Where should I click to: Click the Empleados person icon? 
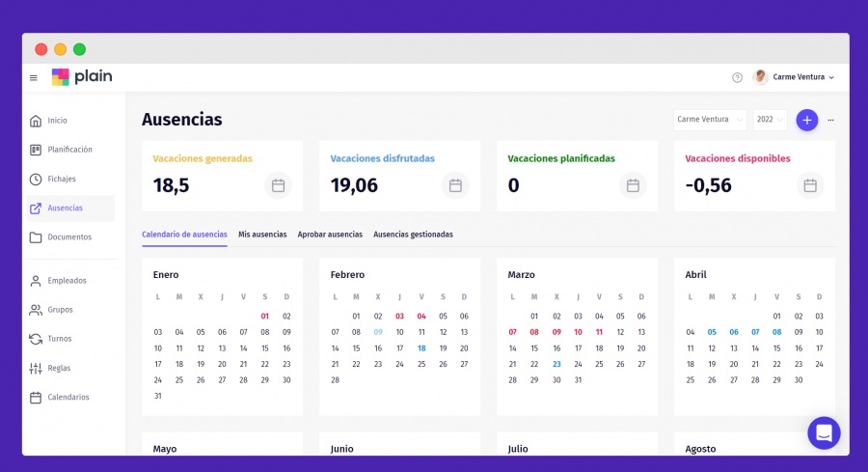(x=36, y=281)
